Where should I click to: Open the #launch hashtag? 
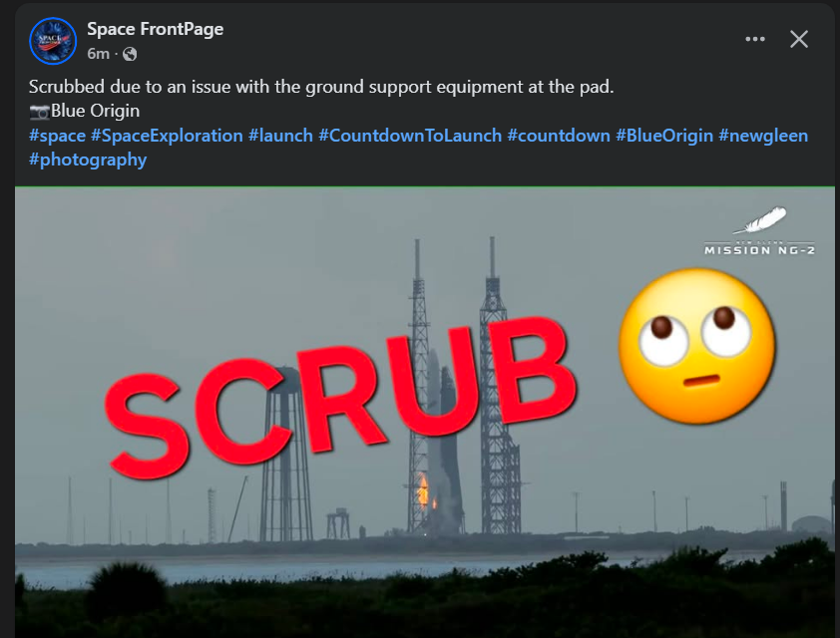tap(280, 136)
